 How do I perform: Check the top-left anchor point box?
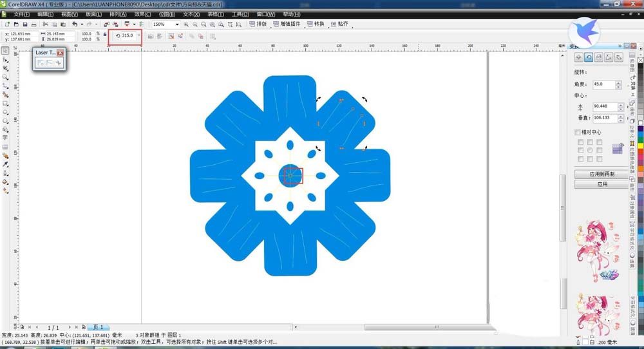coord(580,142)
